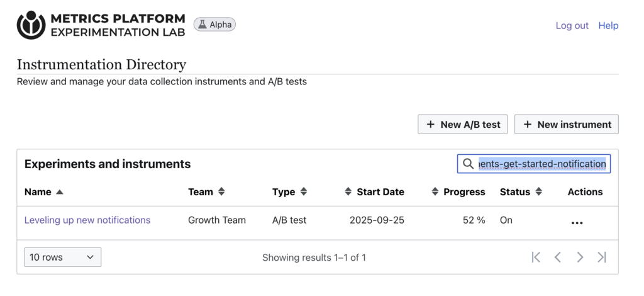
Task: Click the A/B test type cell
Action: pos(289,220)
